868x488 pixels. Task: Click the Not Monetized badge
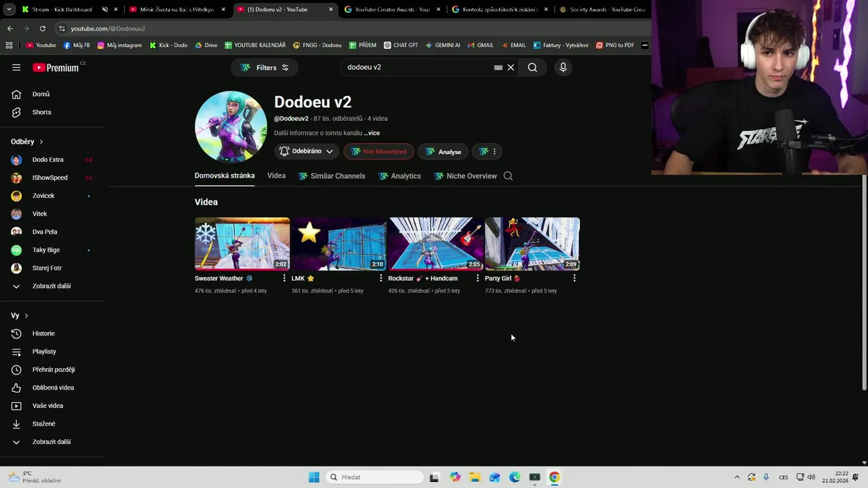378,151
